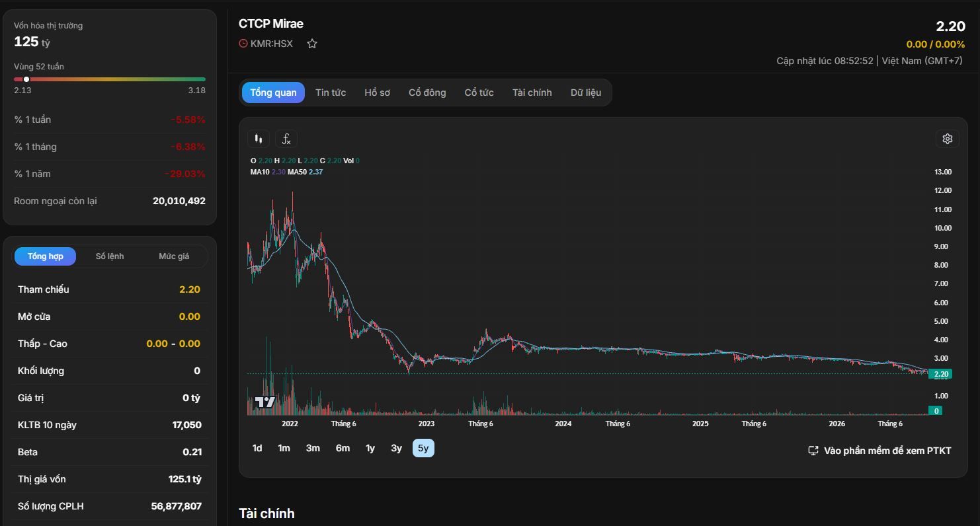Select the Tổng hợp panel tab
Screen dimensions: 980x526
point(46,256)
